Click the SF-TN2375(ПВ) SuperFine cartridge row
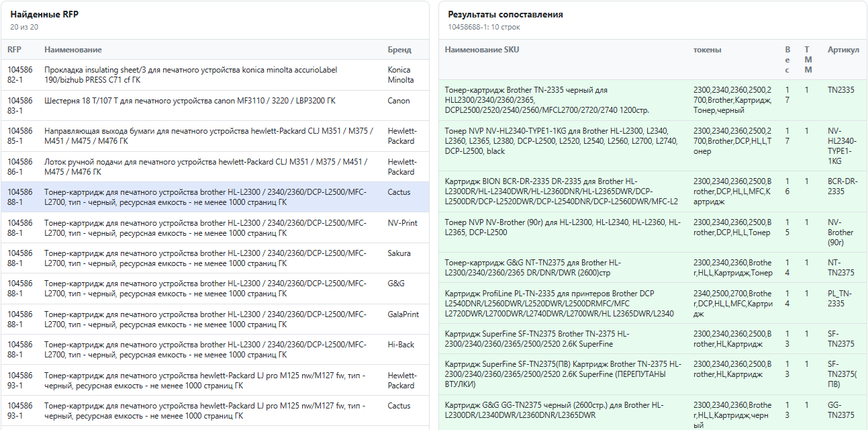 [653, 374]
